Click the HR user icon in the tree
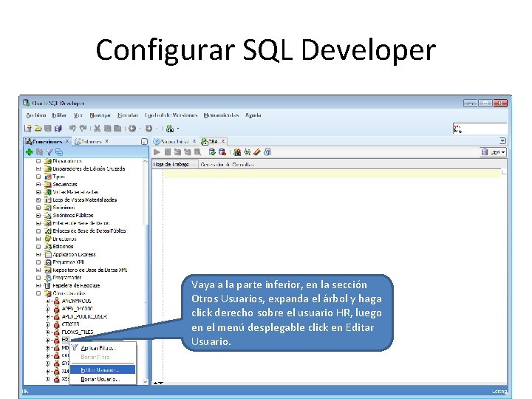 (57, 340)
